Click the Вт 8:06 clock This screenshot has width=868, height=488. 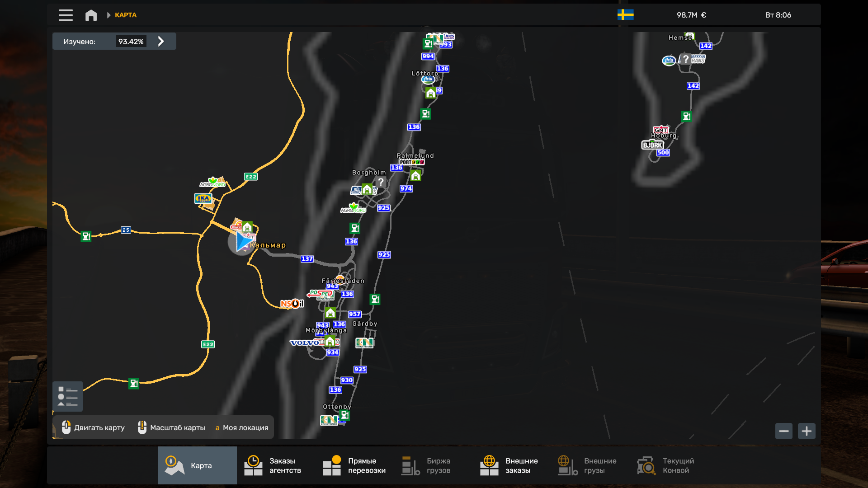tap(778, 15)
